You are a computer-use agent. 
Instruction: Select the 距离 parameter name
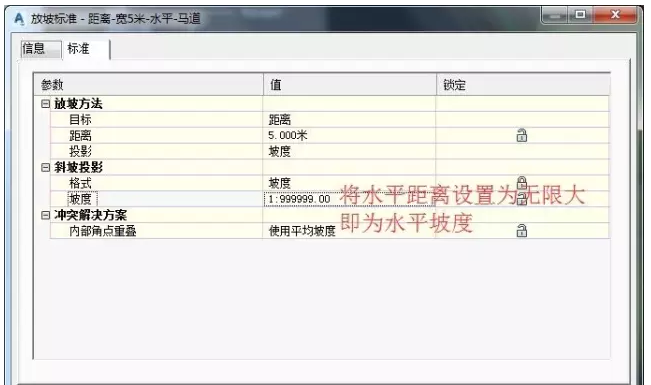click(80, 136)
